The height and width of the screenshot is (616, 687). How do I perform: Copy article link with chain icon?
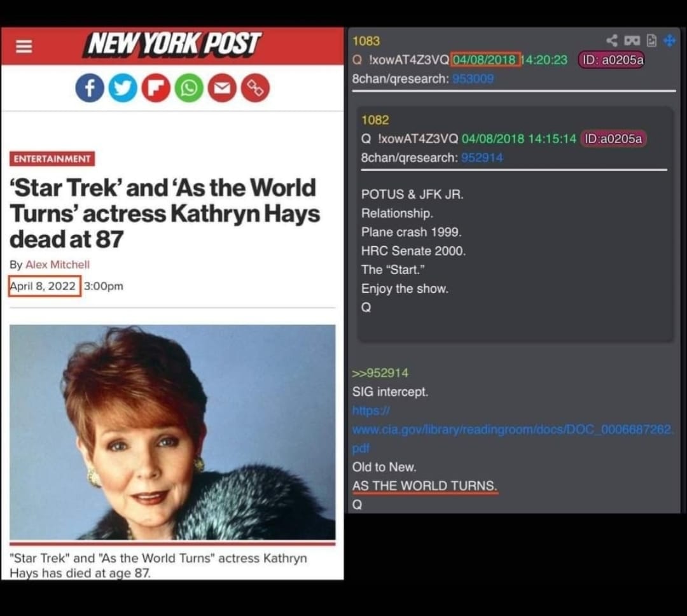coord(255,88)
